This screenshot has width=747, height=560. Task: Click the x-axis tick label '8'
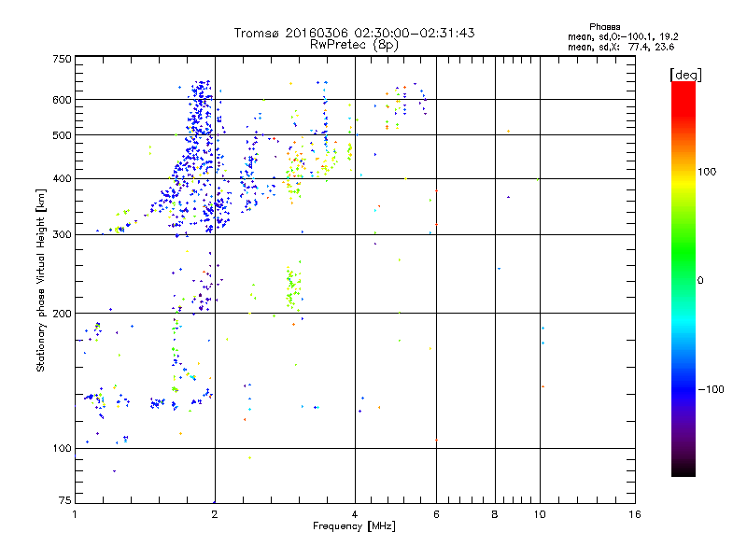coord(495,514)
